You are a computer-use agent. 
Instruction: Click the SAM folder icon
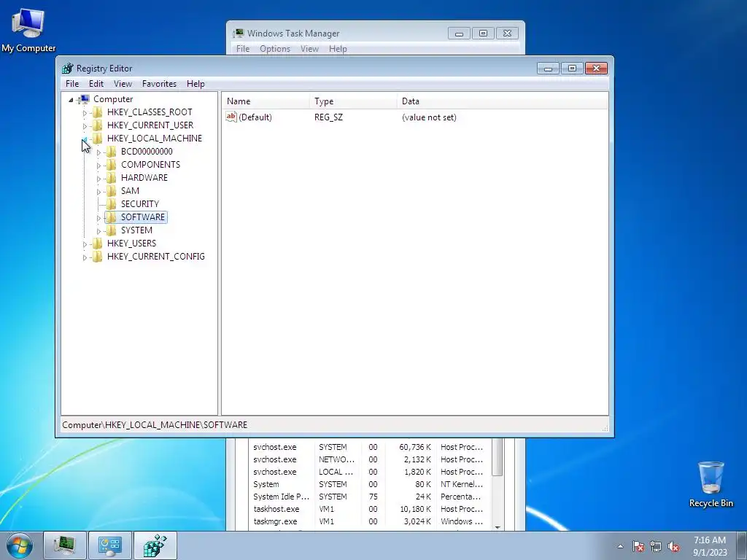[x=111, y=190]
